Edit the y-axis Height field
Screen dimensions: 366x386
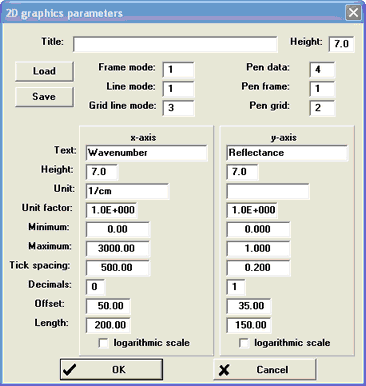click(242, 172)
